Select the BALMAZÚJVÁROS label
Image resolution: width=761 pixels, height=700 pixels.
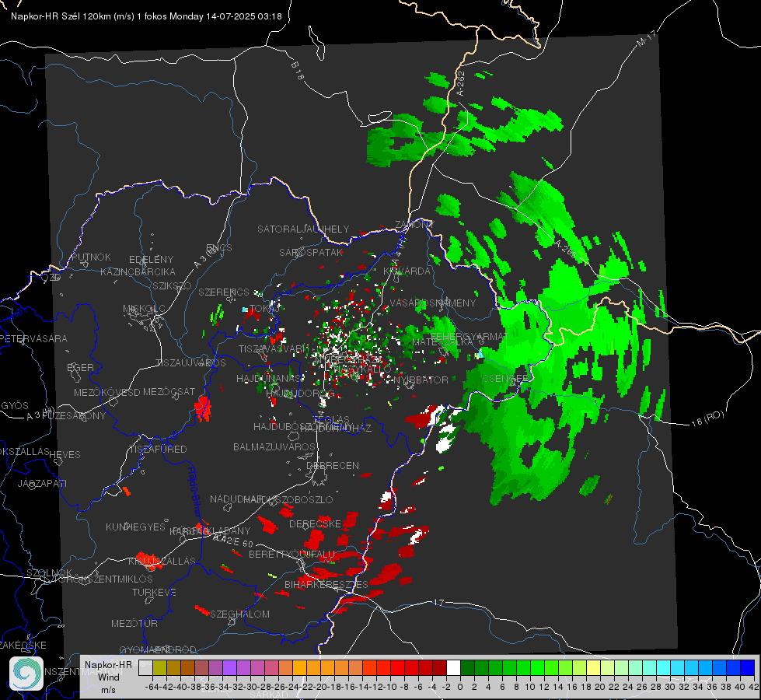(x=274, y=446)
